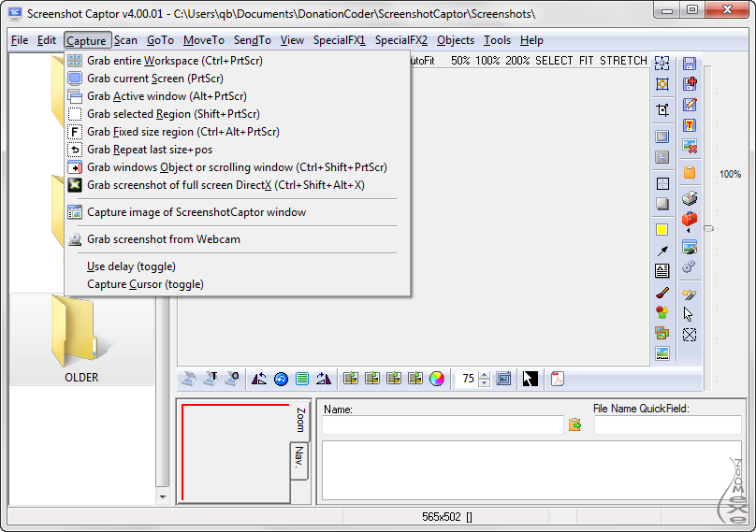Open the Tools menu
This screenshot has height=532, width=756.
(x=497, y=40)
